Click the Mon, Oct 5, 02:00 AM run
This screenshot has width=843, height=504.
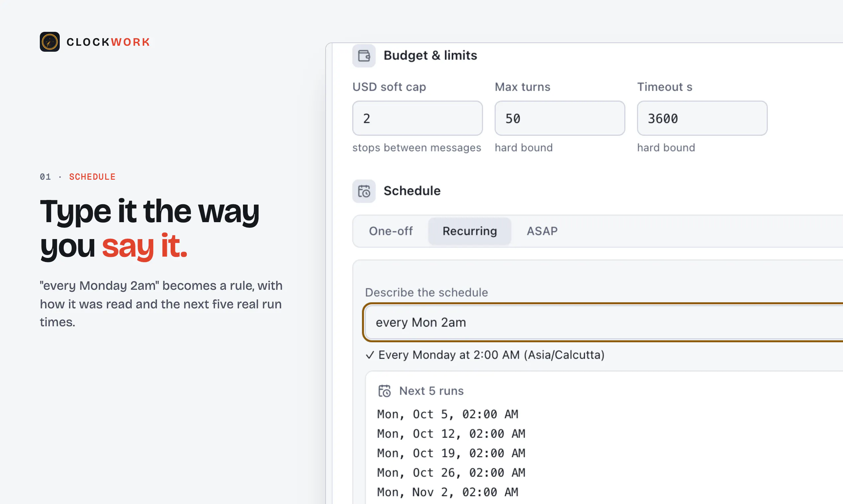coord(447,414)
